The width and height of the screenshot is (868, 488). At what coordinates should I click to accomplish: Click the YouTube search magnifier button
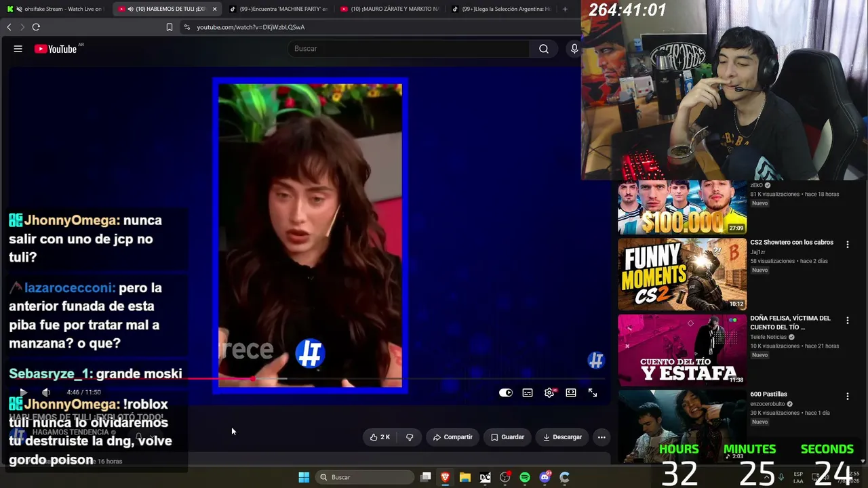click(x=544, y=49)
